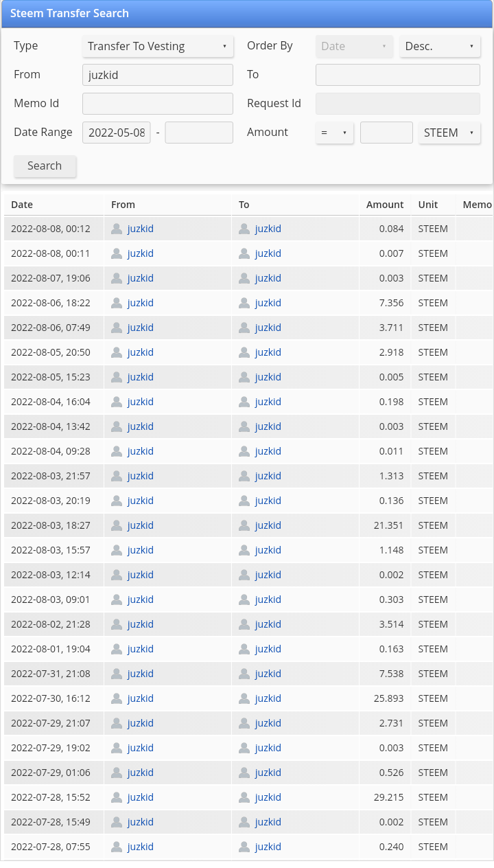Click To avatar icon in 2022-07-29, 19:02 row
Image resolution: width=494 pixels, height=868 pixels.
tap(244, 748)
